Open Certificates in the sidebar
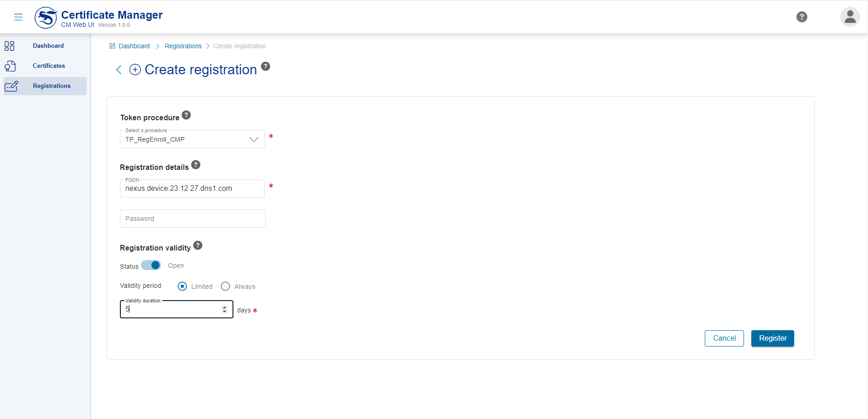The height and width of the screenshot is (419, 868). coord(49,66)
